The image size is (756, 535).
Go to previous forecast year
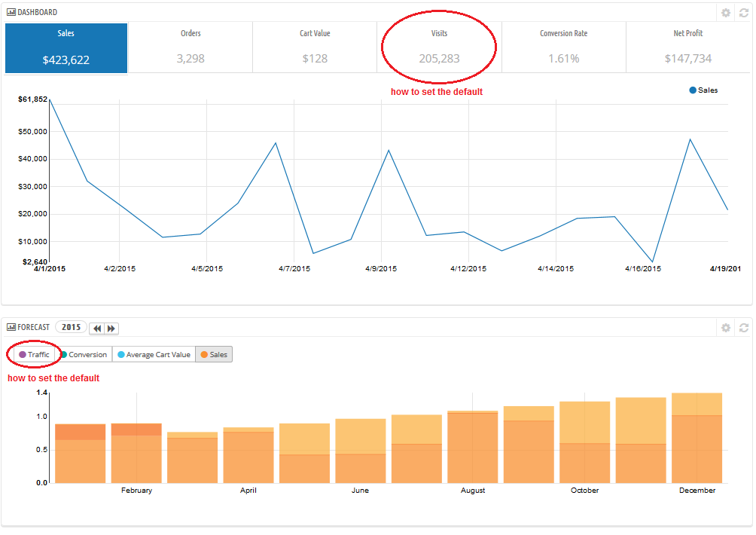tap(97, 329)
